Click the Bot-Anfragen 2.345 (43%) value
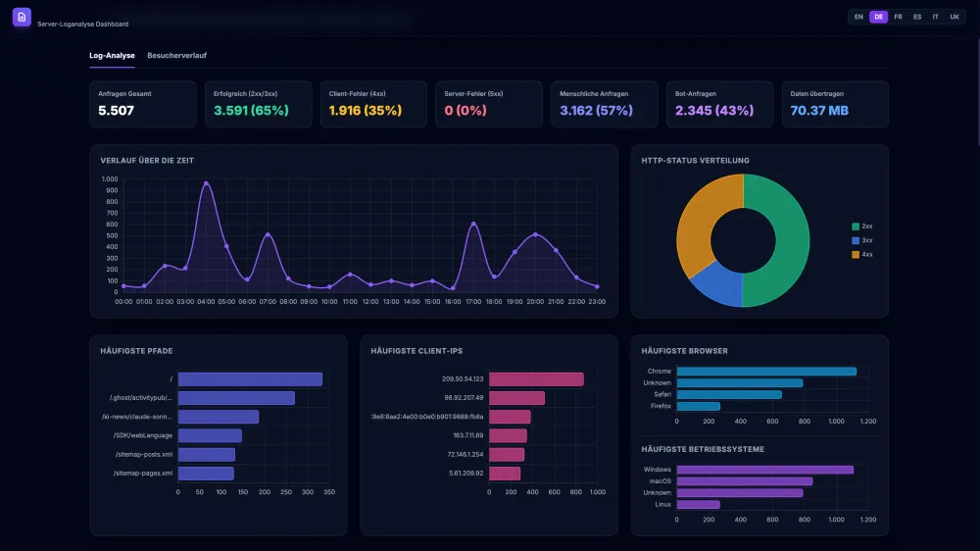980x551 pixels. (714, 111)
